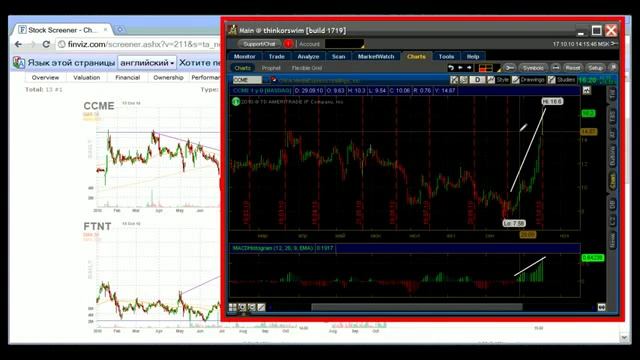Open the Valuation tab in Finviz
The height and width of the screenshot is (360, 640).
click(x=86, y=78)
